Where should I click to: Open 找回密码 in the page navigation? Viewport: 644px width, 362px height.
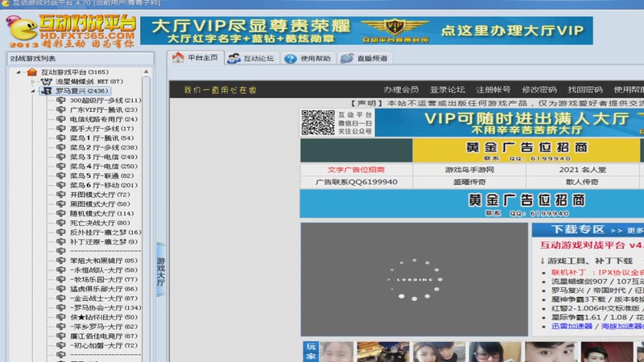point(585,90)
